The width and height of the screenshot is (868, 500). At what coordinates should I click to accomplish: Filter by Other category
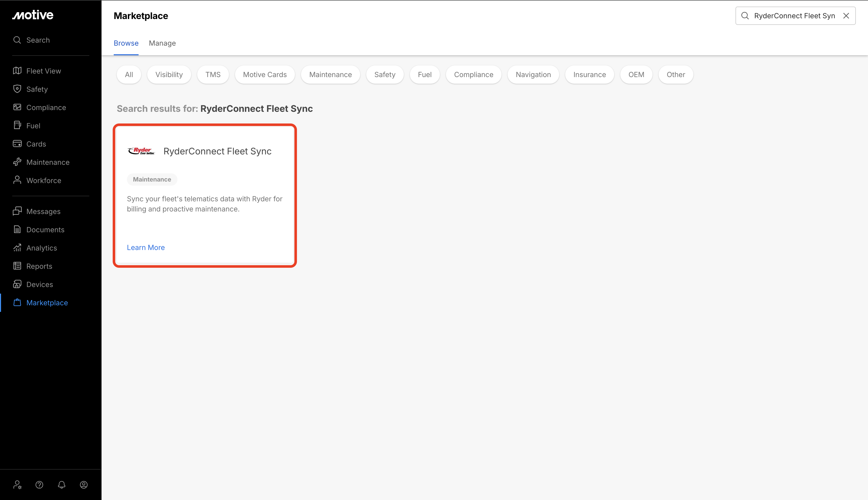676,75
